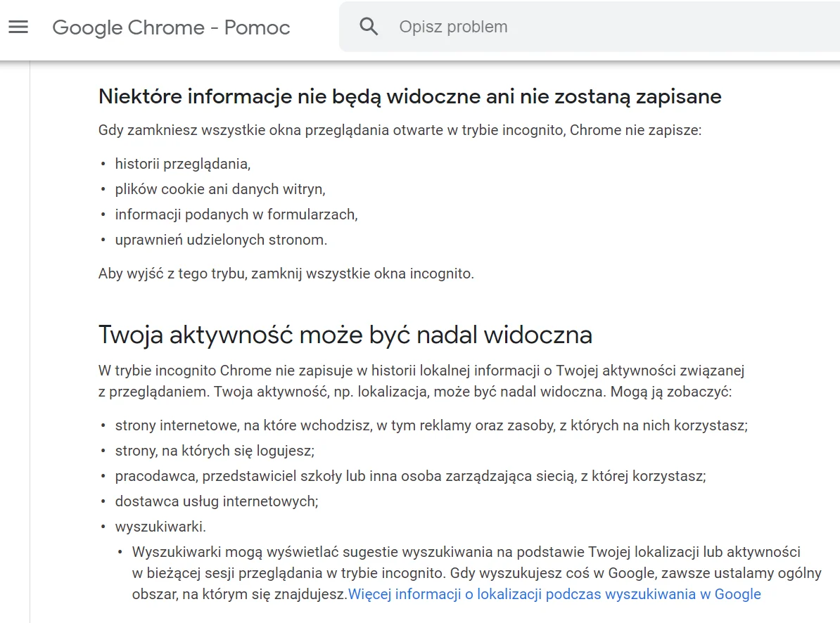The width and height of the screenshot is (840, 623).
Task: Click bullet 'strony, na których się logujesz;'
Action: click(215, 451)
